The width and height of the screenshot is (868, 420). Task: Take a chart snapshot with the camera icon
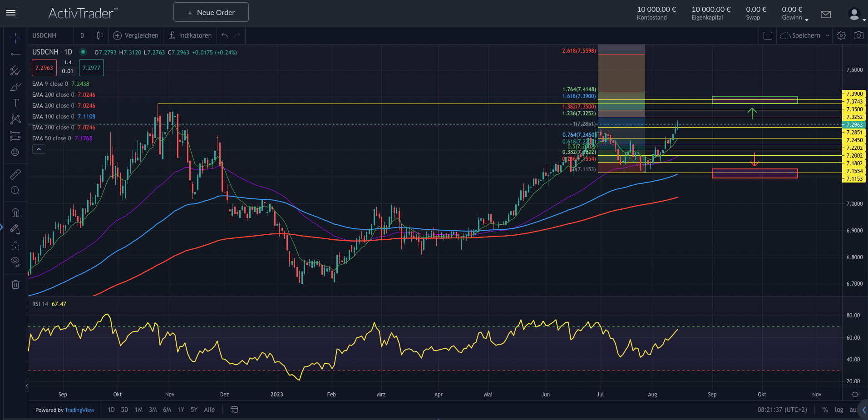[x=858, y=35]
